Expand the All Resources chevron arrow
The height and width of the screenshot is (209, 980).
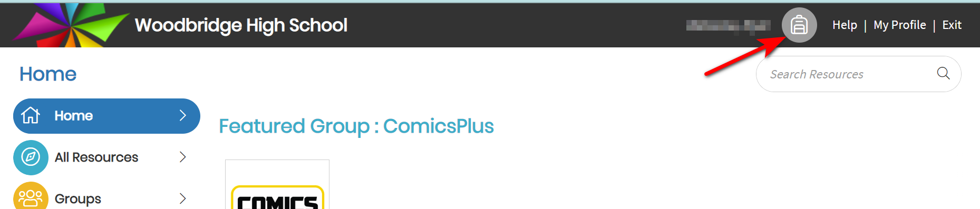(x=183, y=157)
